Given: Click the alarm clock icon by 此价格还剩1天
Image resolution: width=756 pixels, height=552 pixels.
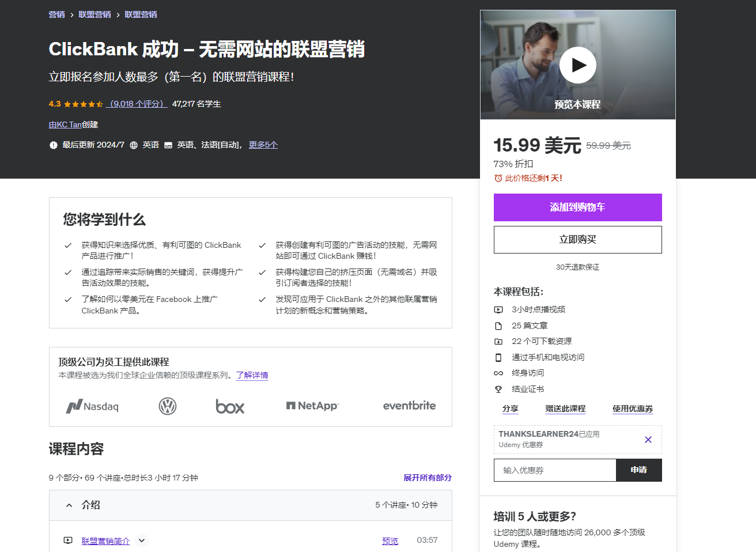Looking at the screenshot, I should point(498,179).
